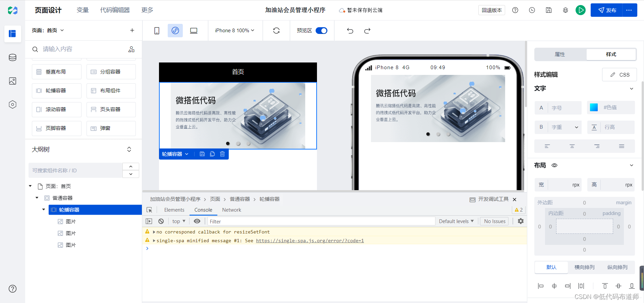Set text alignment to center

tap(572, 146)
